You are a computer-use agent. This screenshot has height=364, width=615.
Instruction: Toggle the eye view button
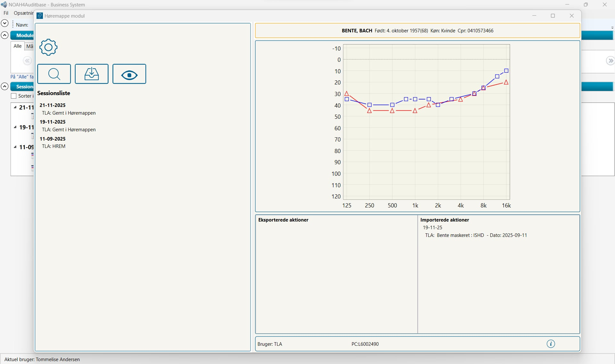pos(129,74)
